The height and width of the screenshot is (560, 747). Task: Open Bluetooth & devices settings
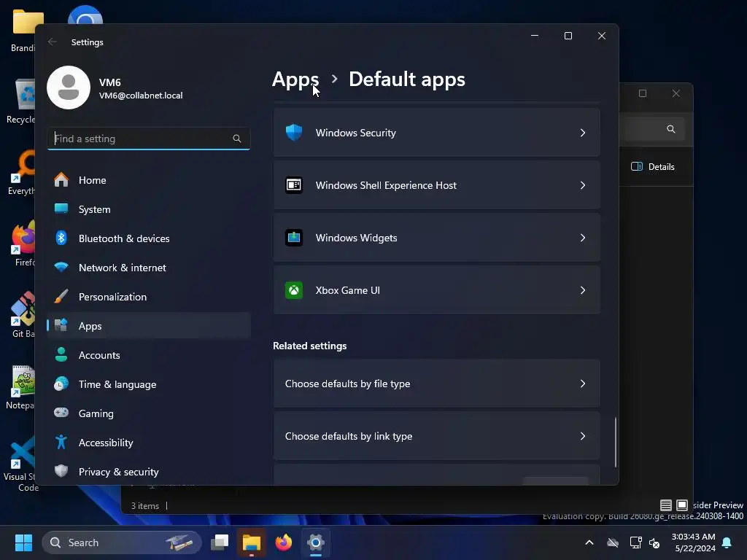pyautogui.click(x=149, y=238)
